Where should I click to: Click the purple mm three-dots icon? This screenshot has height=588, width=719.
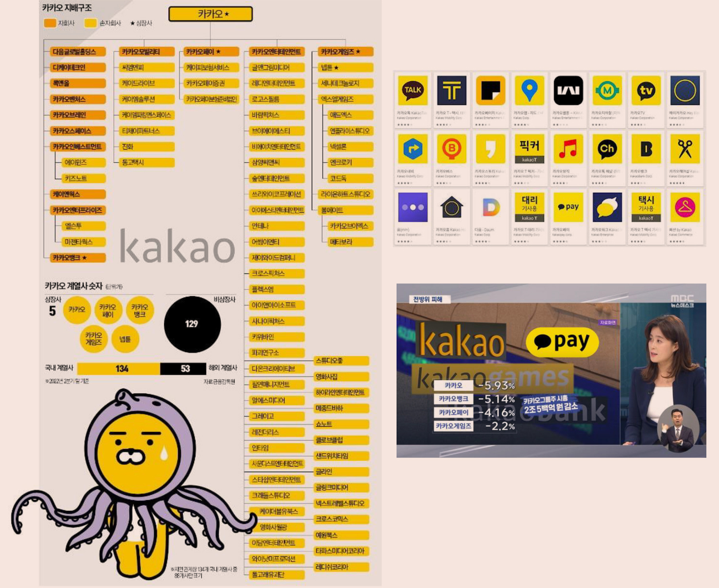pyautogui.click(x=413, y=207)
